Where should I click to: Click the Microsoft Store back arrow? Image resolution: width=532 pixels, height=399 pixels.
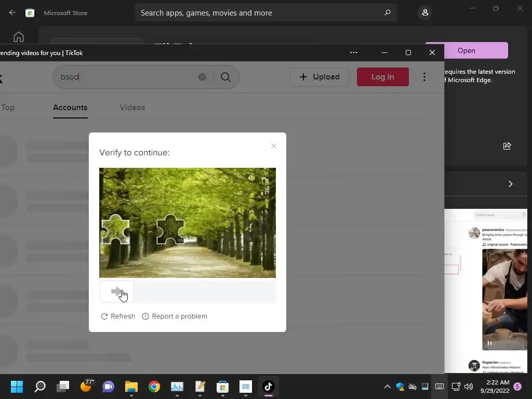pos(12,12)
